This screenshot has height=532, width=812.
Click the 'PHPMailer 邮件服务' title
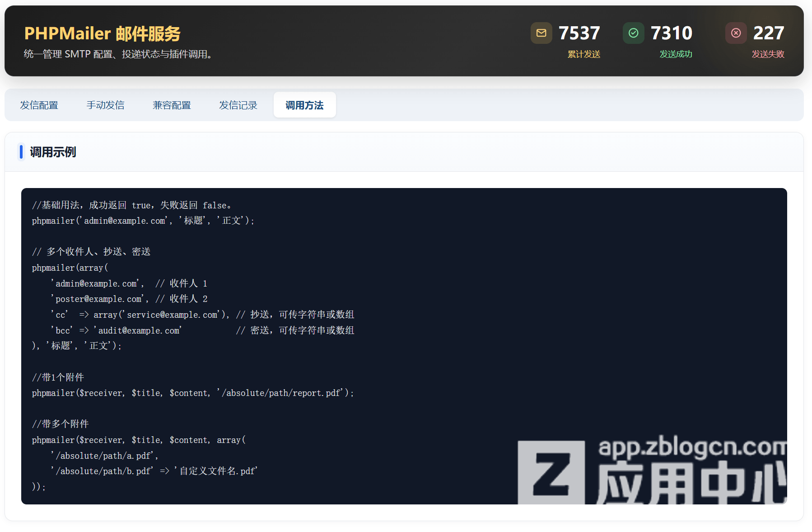[x=102, y=33]
